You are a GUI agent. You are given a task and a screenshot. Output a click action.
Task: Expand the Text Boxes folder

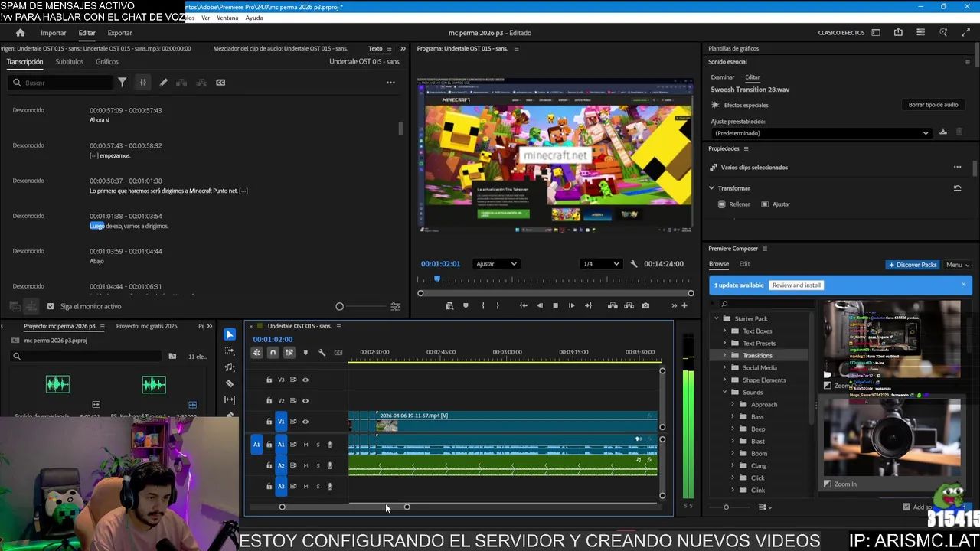(x=724, y=331)
